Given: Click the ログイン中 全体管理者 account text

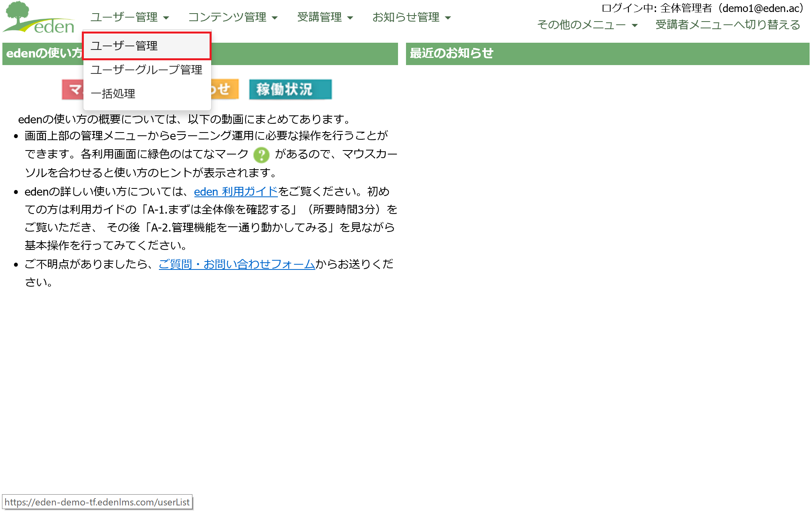Looking at the screenshot, I should [x=703, y=8].
